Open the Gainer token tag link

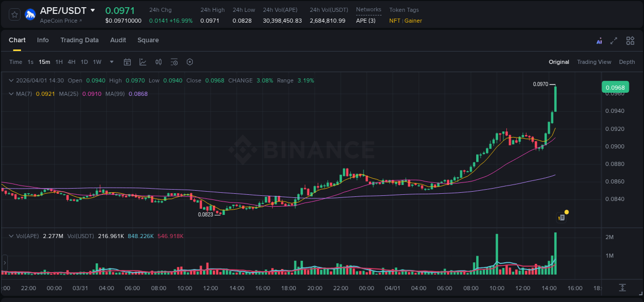[x=413, y=21]
